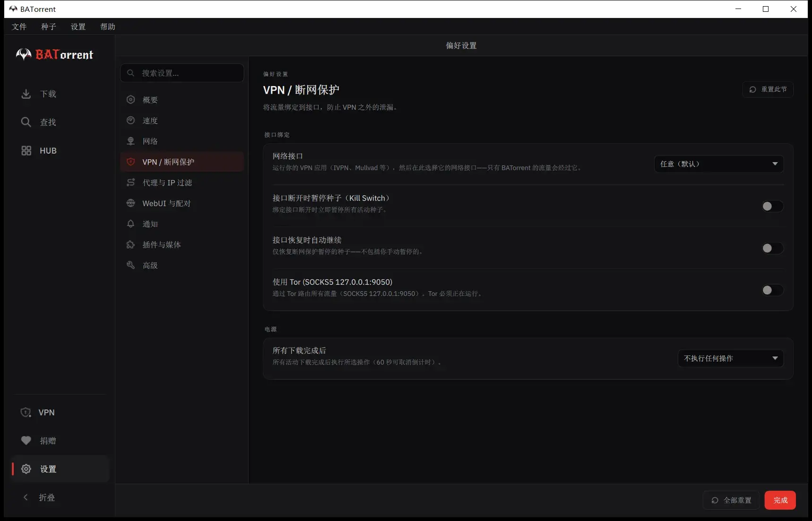
Task: Open the 文件 menu
Action: point(19,26)
